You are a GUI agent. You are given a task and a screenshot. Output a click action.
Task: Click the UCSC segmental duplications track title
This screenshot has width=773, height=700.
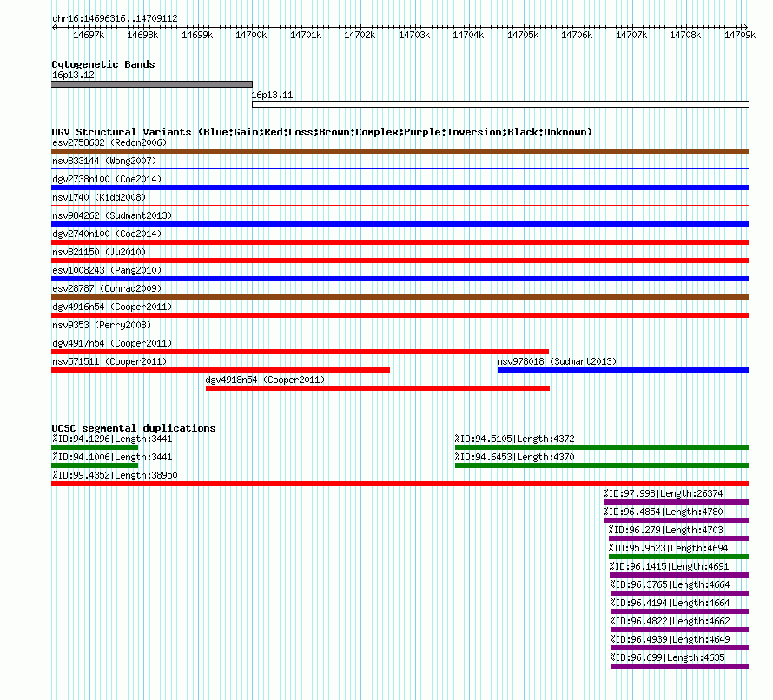click(134, 428)
